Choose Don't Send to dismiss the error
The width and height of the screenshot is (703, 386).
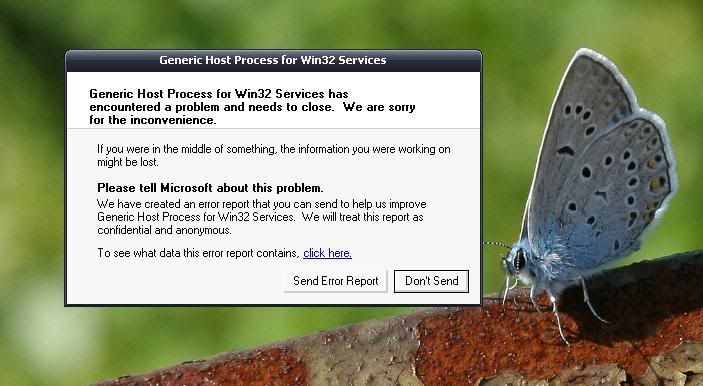[431, 281]
